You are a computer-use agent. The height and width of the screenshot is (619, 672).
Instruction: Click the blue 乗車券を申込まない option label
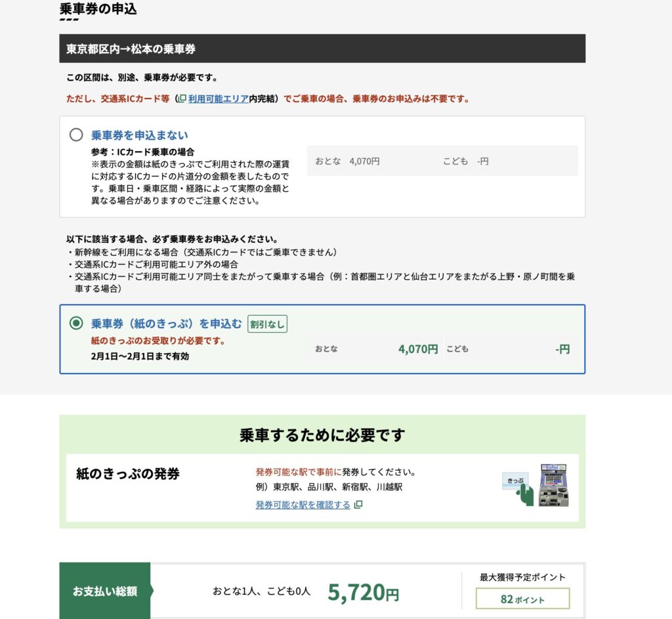tap(139, 135)
